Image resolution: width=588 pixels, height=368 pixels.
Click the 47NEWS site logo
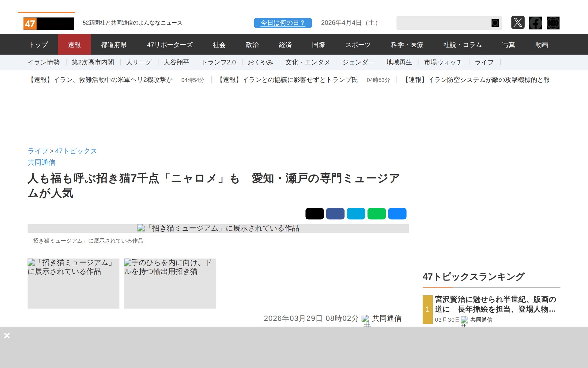coord(48,23)
